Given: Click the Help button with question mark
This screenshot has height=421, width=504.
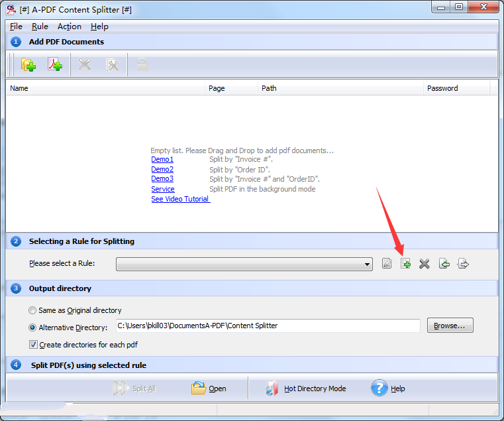Looking at the screenshot, I should (x=388, y=388).
